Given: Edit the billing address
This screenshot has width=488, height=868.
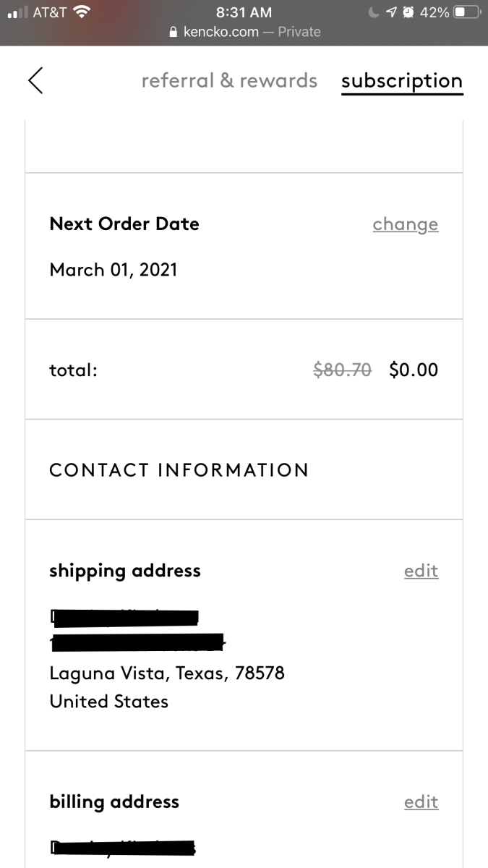Looking at the screenshot, I should click(x=421, y=802).
